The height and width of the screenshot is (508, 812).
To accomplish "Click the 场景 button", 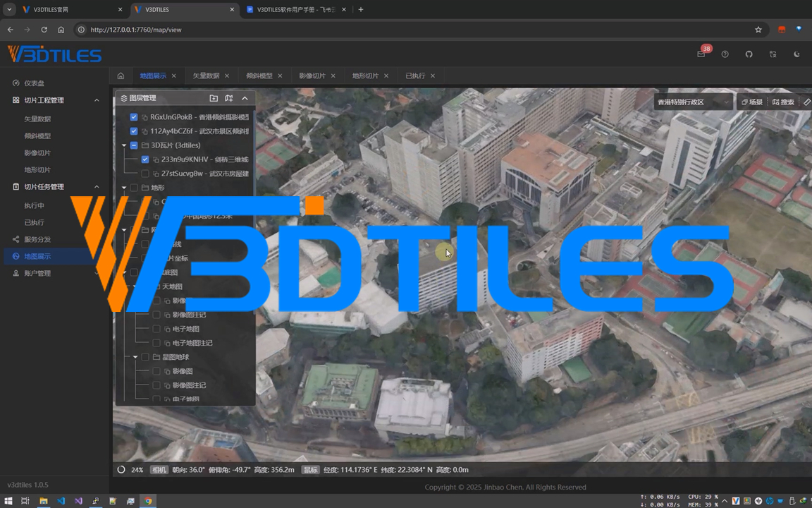I will point(752,102).
